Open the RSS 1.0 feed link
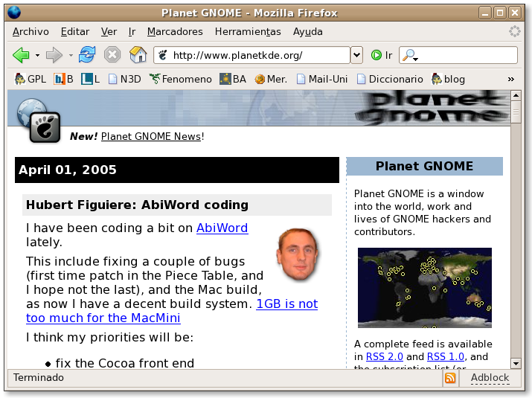Screen dimensions: 532x398 point(446,356)
